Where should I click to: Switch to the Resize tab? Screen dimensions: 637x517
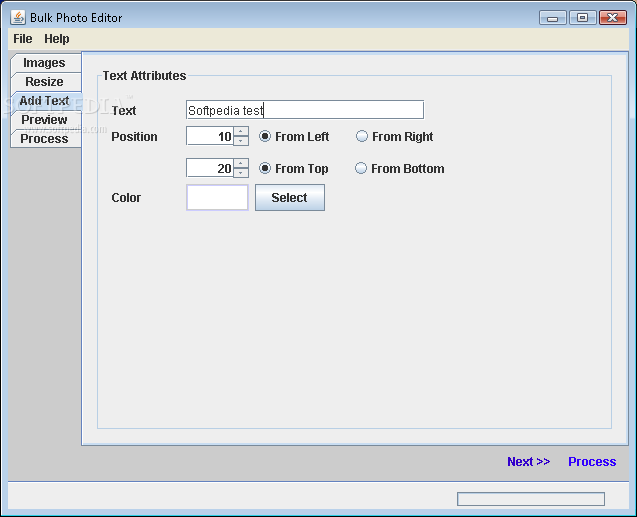[45, 82]
